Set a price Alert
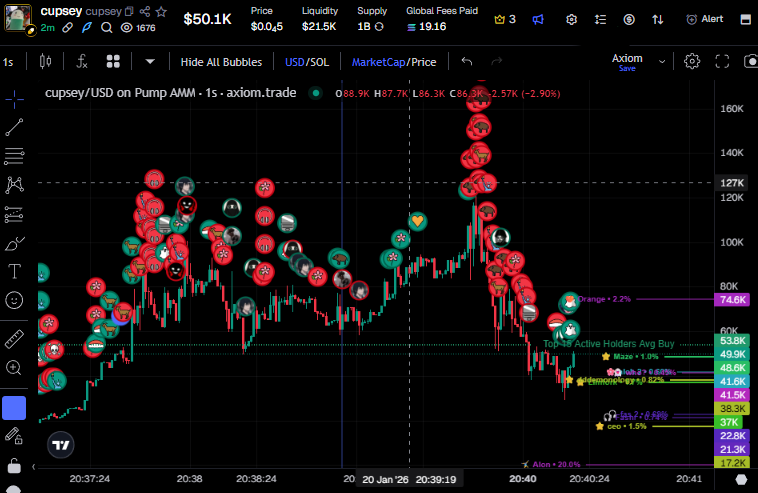The height and width of the screenshot is (493, 758). [705, 19]
